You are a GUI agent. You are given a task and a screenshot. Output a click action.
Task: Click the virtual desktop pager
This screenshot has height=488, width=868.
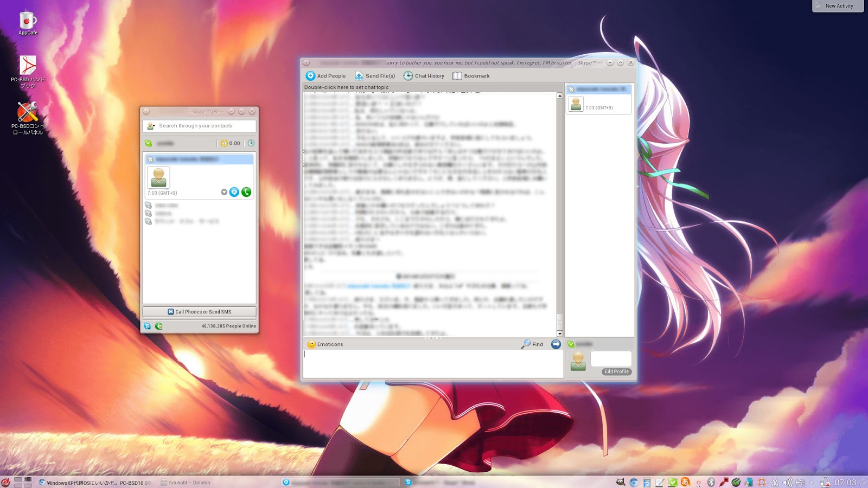click(23, 482)
